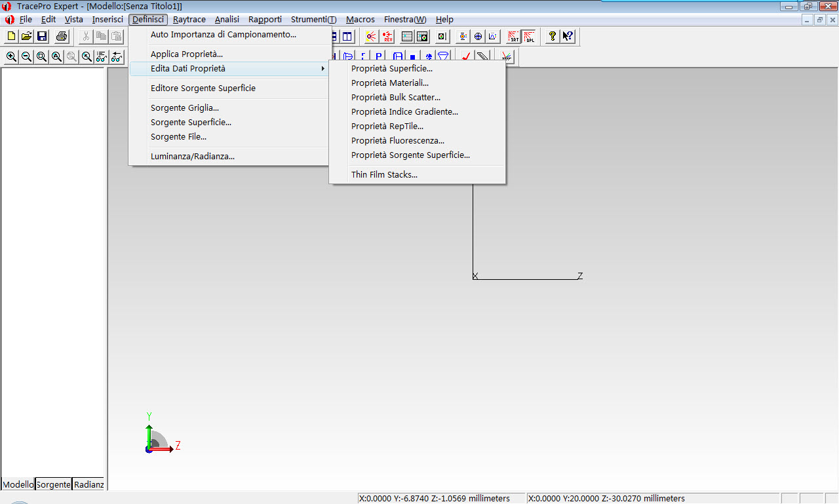This screenshot has width=839, height=504.
Task: Switch to the Modello tab
Action: pyautogui.click(x=18, y=484)
